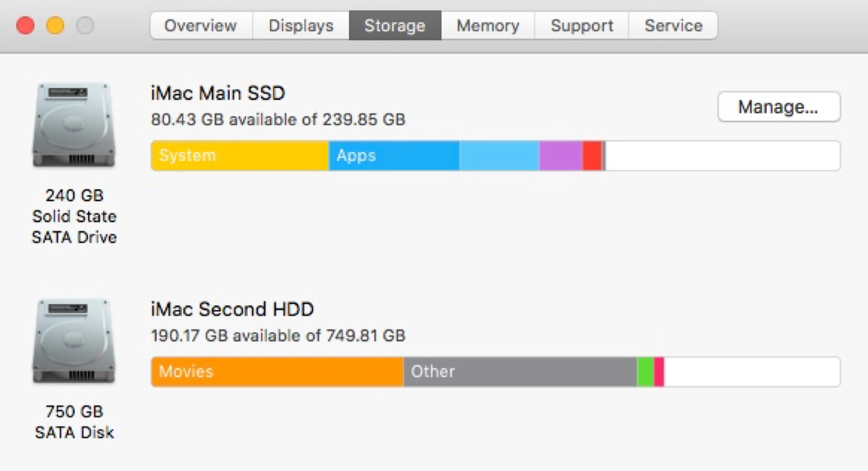The height and width of the screenshot is (471, 868).
Task: Click the blue Apps storage segment
Action: [x=394, y=156]
